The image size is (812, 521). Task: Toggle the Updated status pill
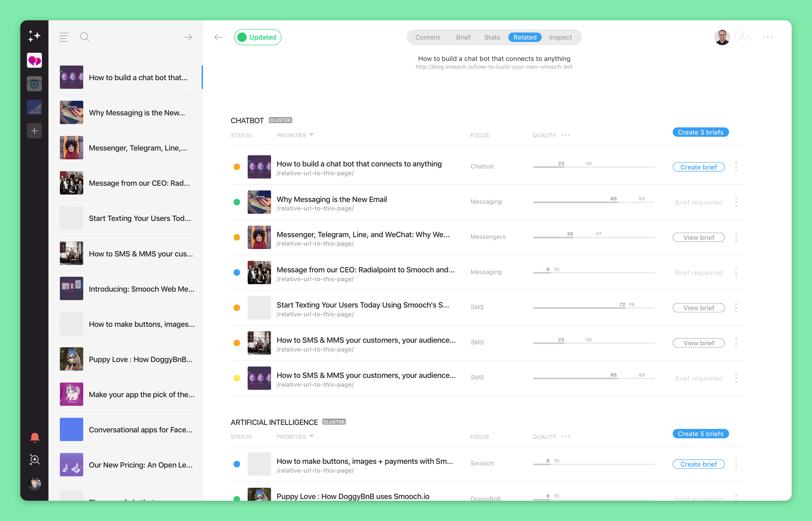(x=257, y=37)
